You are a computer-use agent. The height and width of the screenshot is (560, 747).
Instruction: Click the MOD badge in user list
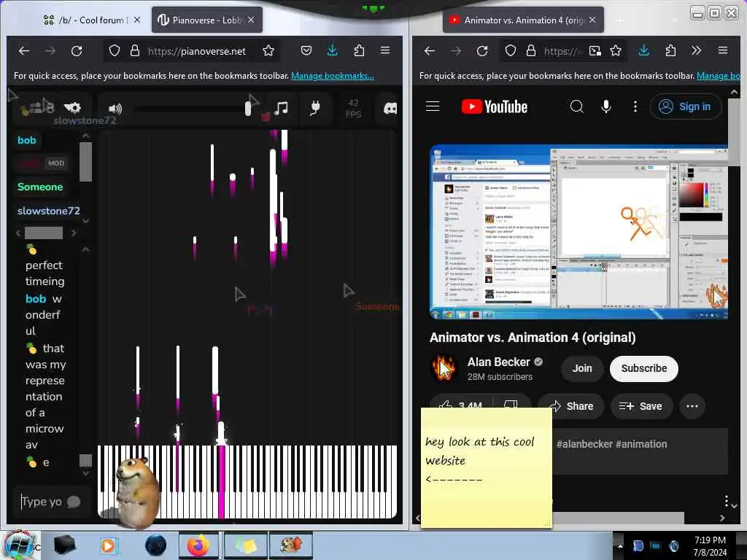(55, 163)
